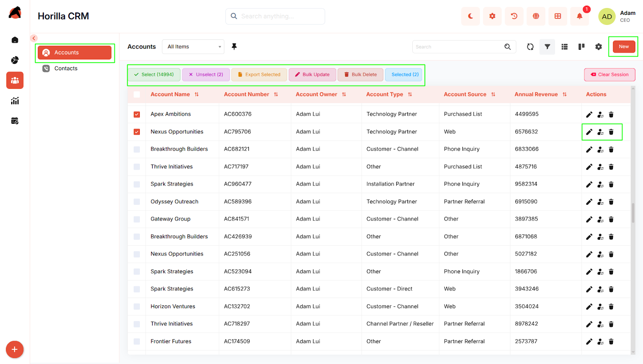Image resolution: width=643 pixels, height=364 pixels.
Task: Select Accounts in the side menu
Action: pos(74,53)
